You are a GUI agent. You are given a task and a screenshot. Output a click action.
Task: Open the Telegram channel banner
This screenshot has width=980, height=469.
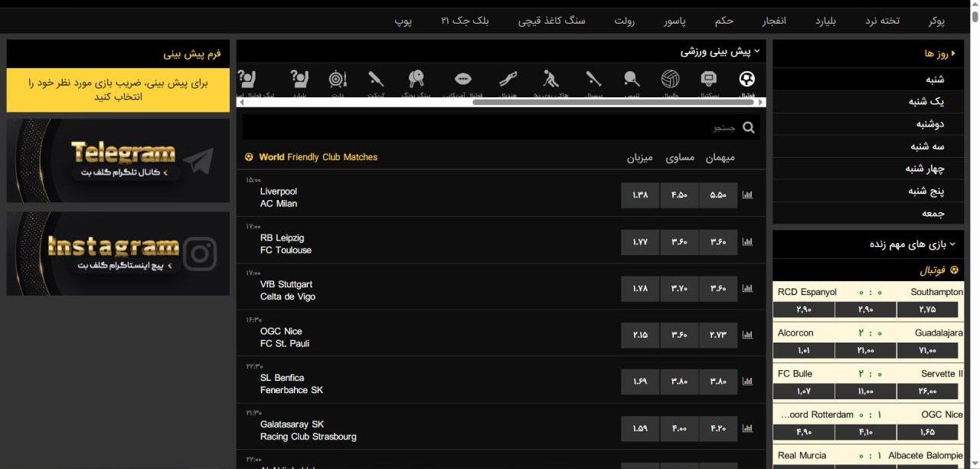[118, 160]
